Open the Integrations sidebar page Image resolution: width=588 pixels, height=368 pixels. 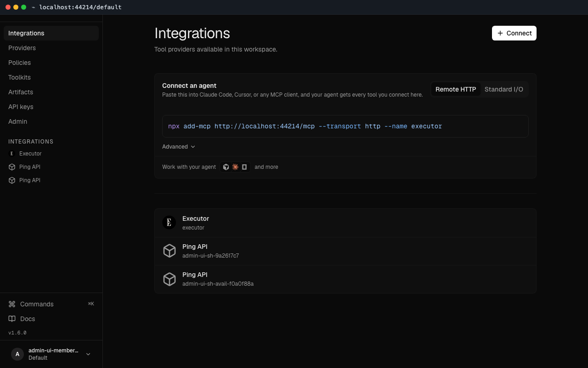[51, 33]
